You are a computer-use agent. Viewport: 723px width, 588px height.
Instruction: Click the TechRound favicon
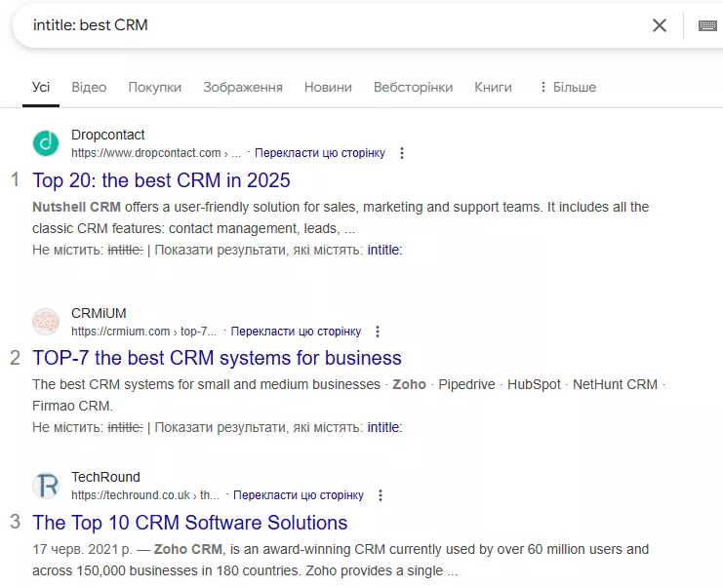[46, 486]
